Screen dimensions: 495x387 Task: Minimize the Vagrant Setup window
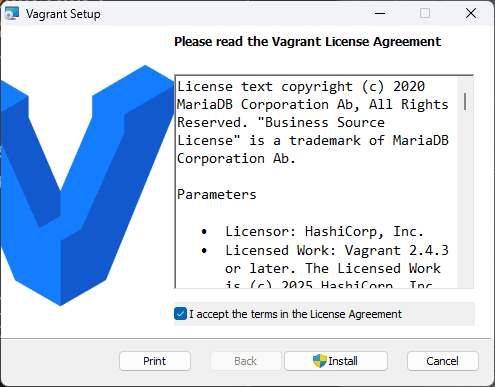tap(380, 14)
